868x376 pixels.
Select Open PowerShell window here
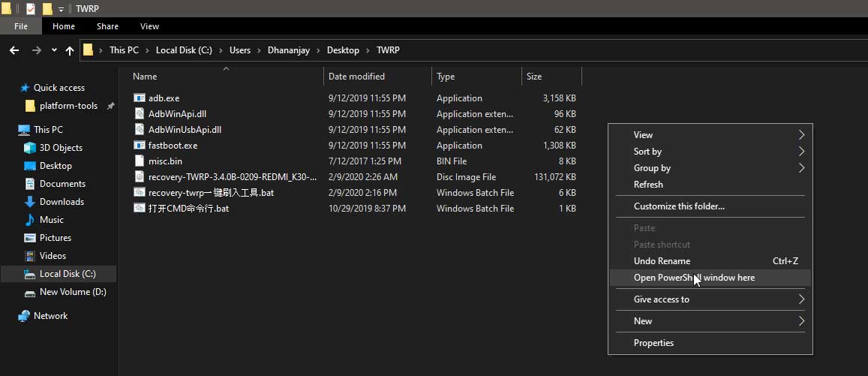coord(710,278)
